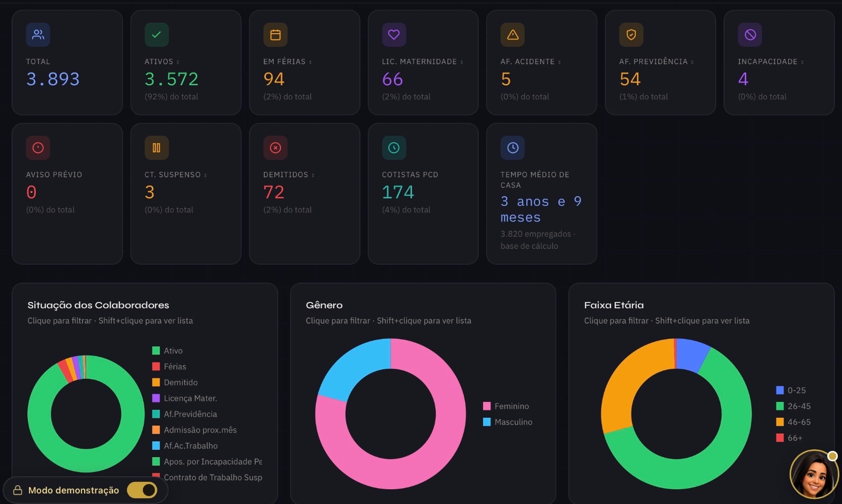The height and width of the screenshot is (504, 842).
Task: Expand the Incapacidade card sort arrows
Action: tap(802, 62)
